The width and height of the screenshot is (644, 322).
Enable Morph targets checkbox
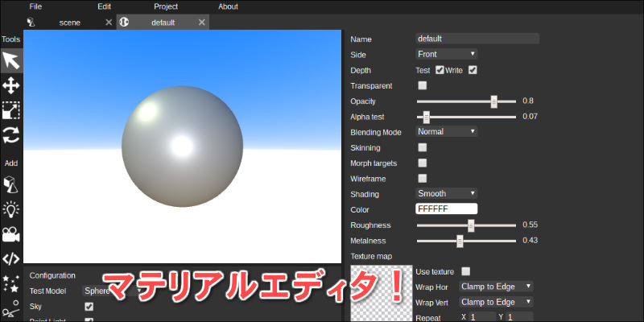tap(422, 163)
